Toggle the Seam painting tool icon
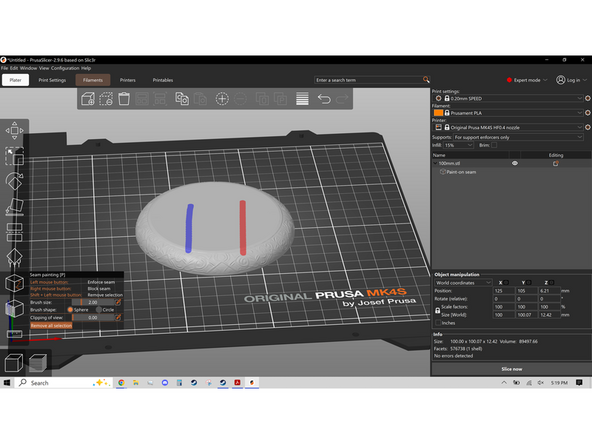 [14, 283]
